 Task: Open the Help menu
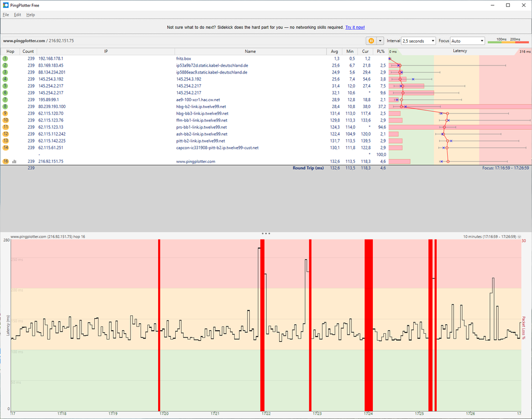click(x=30, y=15)
